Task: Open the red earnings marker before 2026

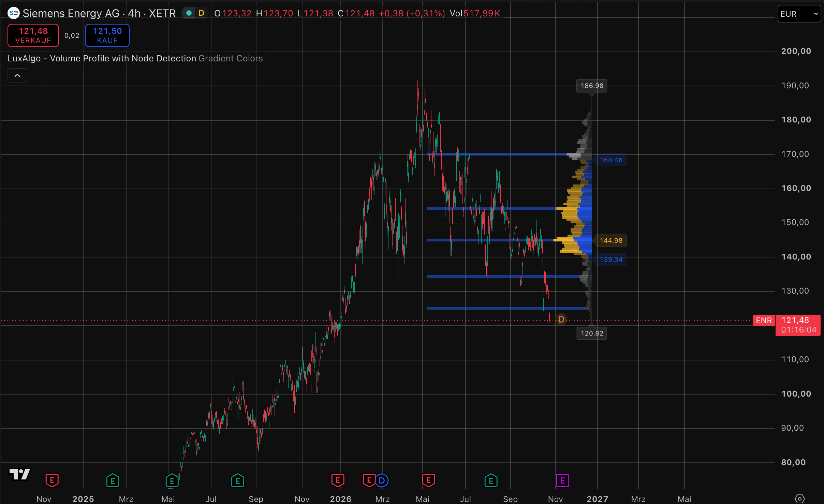Action: [338, 480]
